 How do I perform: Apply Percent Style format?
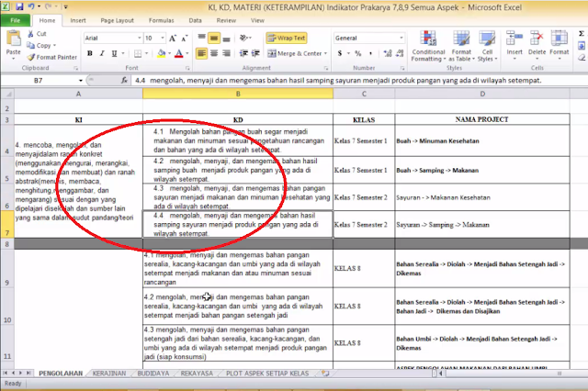[358, 53]
